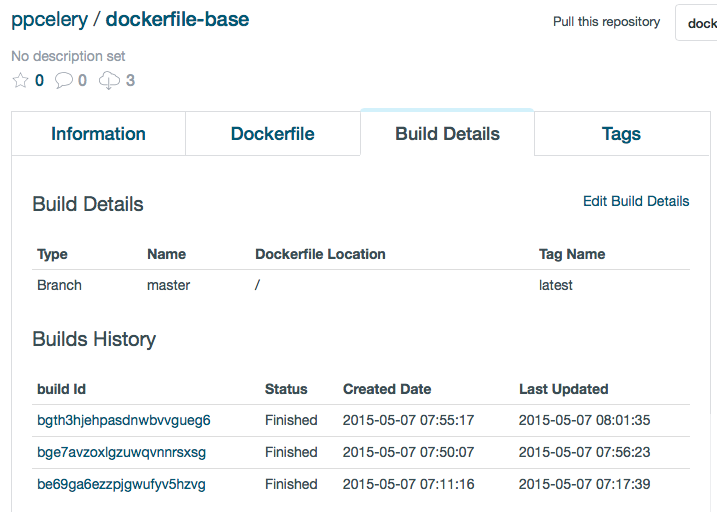Viewport: 717px width, 512px height.
Task: Open build bgth3hjehpasdnwbvvgueg6
Action: (x=123, y=420)
